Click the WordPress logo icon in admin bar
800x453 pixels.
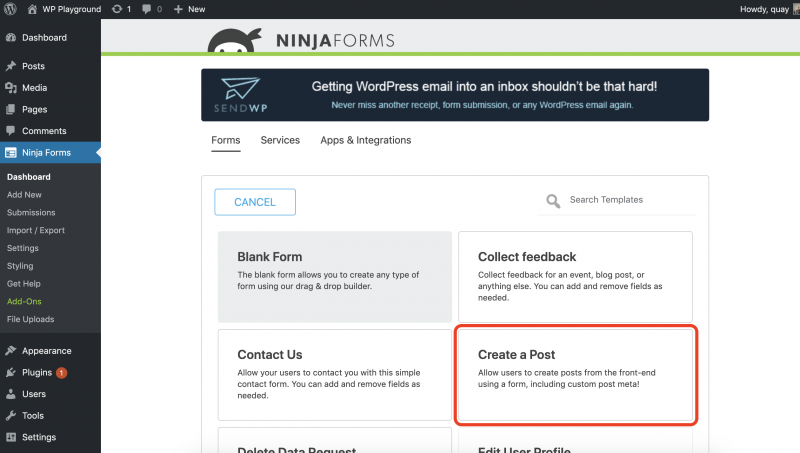click(11, 9)
